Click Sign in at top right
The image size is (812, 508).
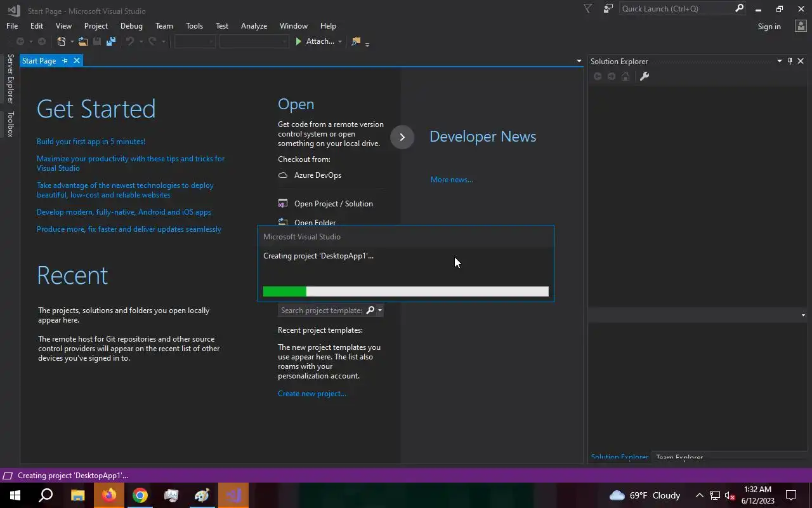point(769,27)
